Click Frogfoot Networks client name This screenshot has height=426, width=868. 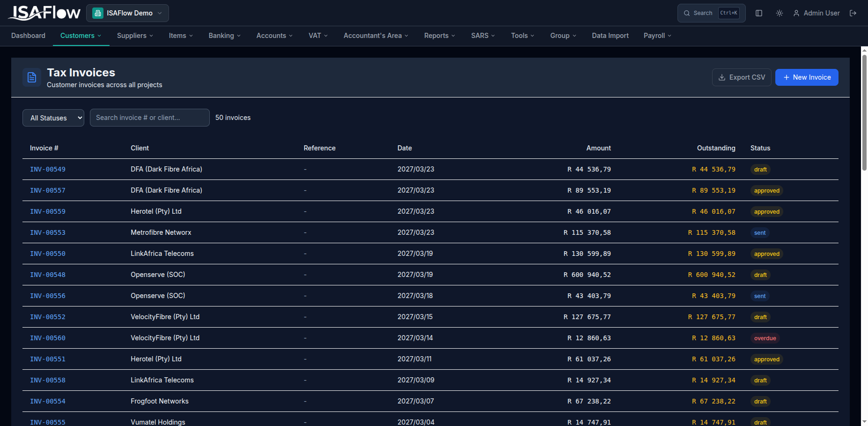(x=160, y=401)
